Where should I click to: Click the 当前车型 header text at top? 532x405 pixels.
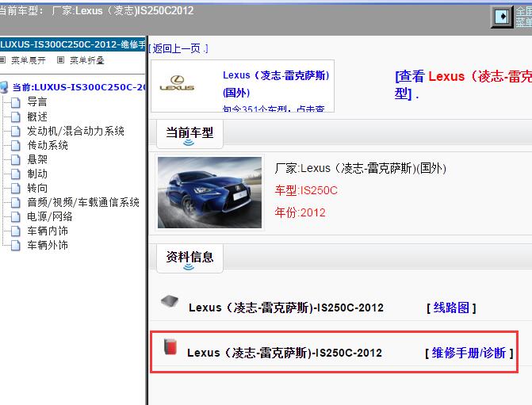97,10
